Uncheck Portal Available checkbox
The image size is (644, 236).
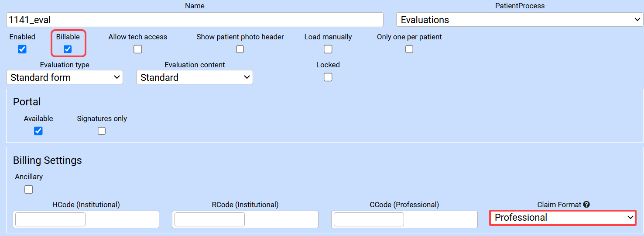38,131
